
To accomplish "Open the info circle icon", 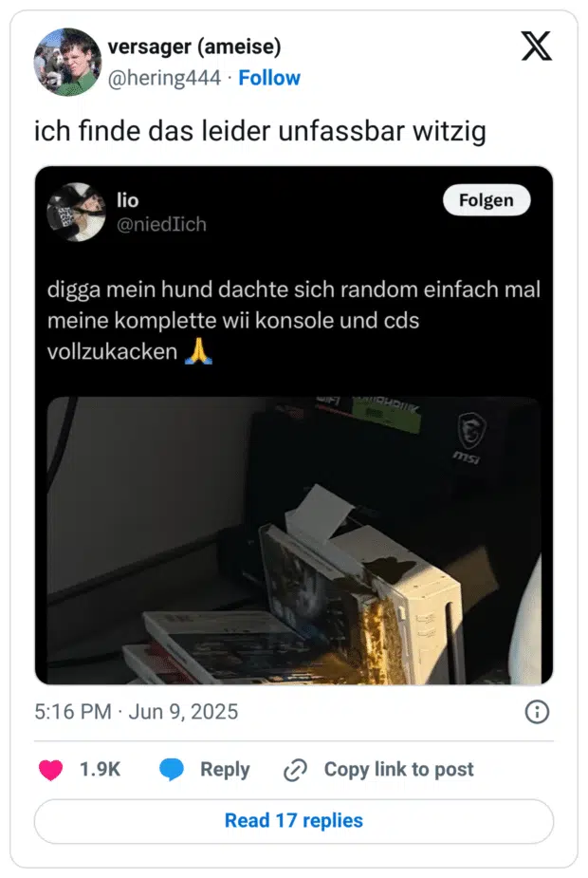I will point(537,712).
